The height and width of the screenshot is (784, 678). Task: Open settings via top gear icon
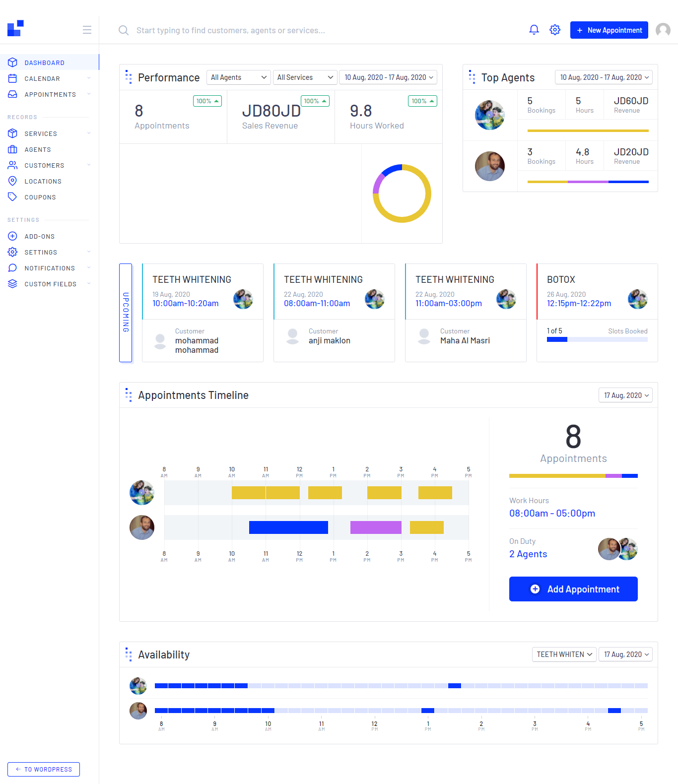tap(555, 30)
